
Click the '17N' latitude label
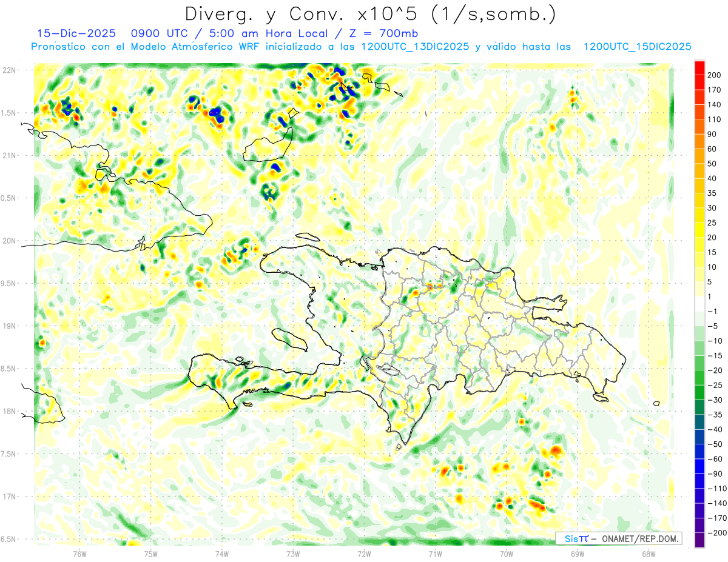(9, 497)
